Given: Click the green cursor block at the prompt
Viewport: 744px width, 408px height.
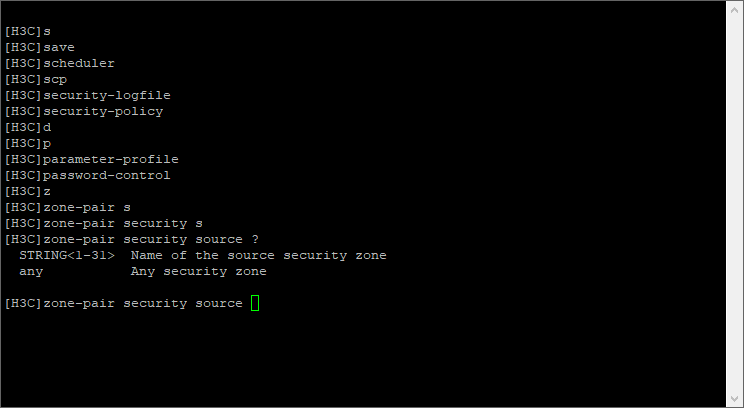Looking at the screenshot, I should tap(255, 303).
